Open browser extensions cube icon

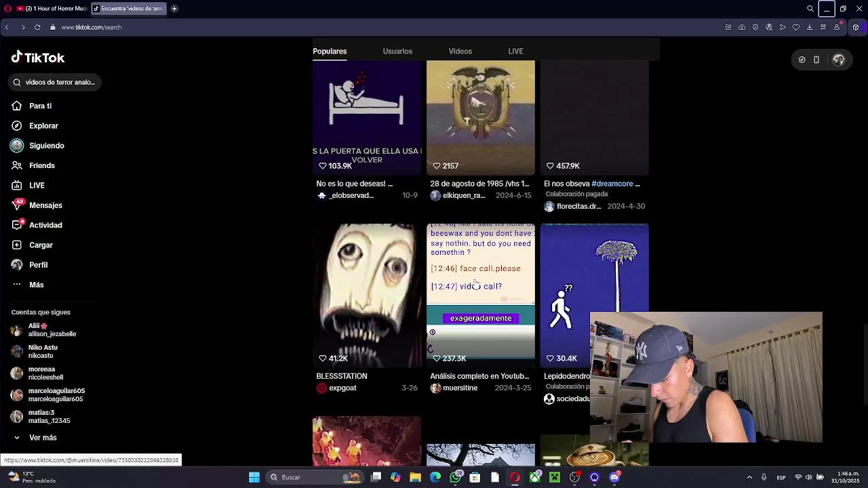click(x=856, y=27)
